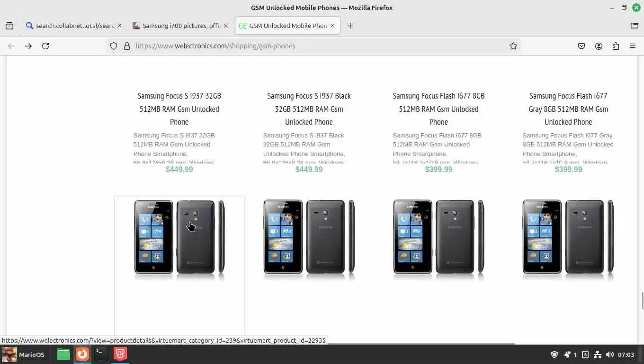Open the extensions puzzle icon
The image size is (644, 364).
616,46
